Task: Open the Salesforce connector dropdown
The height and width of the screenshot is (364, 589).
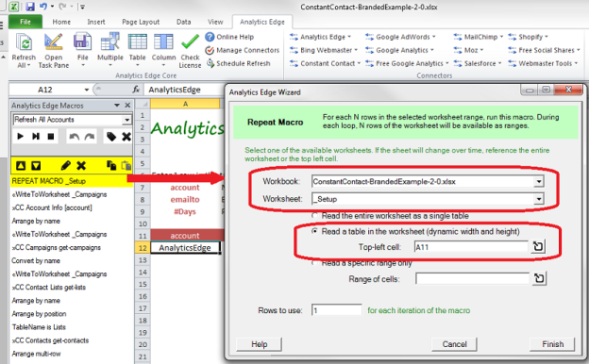Action: [478, 63]
